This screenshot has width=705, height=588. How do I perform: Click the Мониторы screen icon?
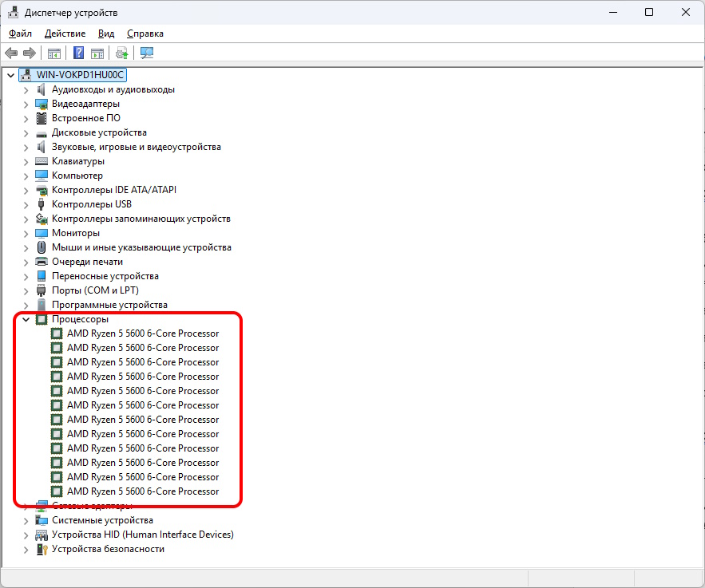[x=42, y=233]
